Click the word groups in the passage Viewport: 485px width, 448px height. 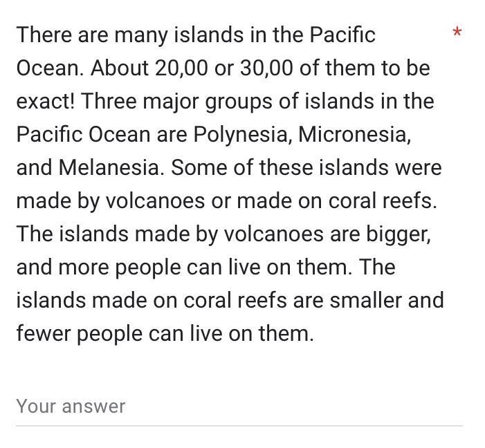click(x=239, y=102)
